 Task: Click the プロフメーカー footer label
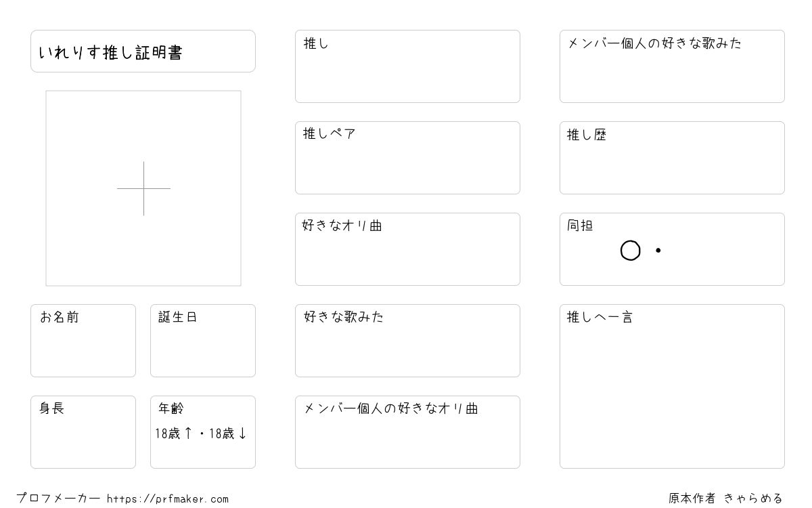point(58,499)
